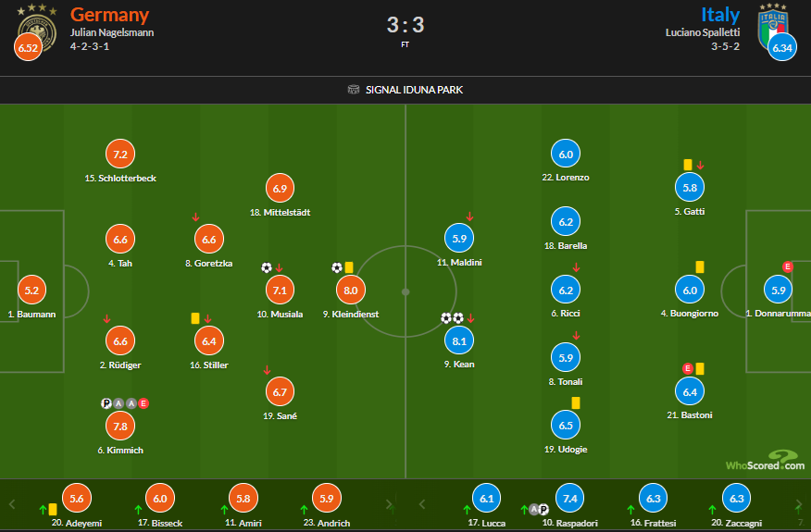811x532 pixels.
Task: Click the WhoScored.com watermark logo
Action: 765,460
